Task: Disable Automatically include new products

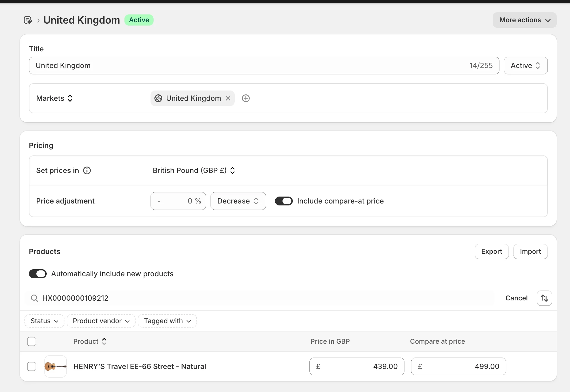Action: (x=38, y=274)
